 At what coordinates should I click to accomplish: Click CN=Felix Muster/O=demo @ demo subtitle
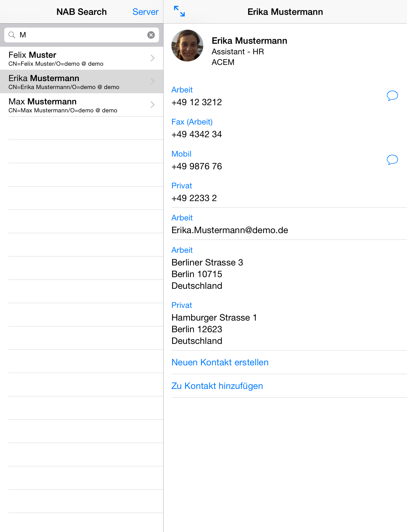click(56, 64)
